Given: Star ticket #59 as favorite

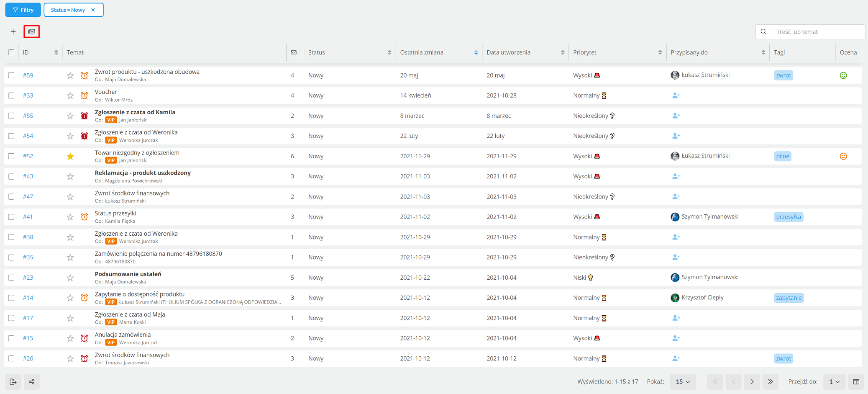Looking at the screenshot, I should pyautogui.click(x=70, y=75).
